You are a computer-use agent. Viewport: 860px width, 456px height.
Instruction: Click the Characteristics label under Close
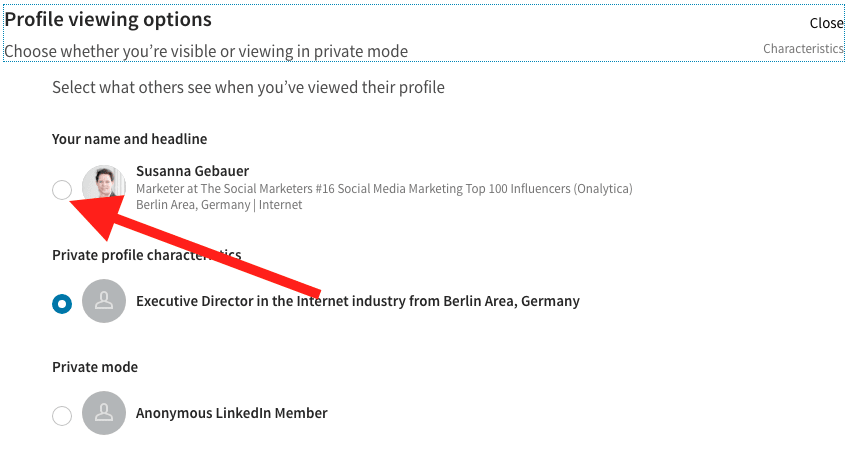(x=804, y=49)
